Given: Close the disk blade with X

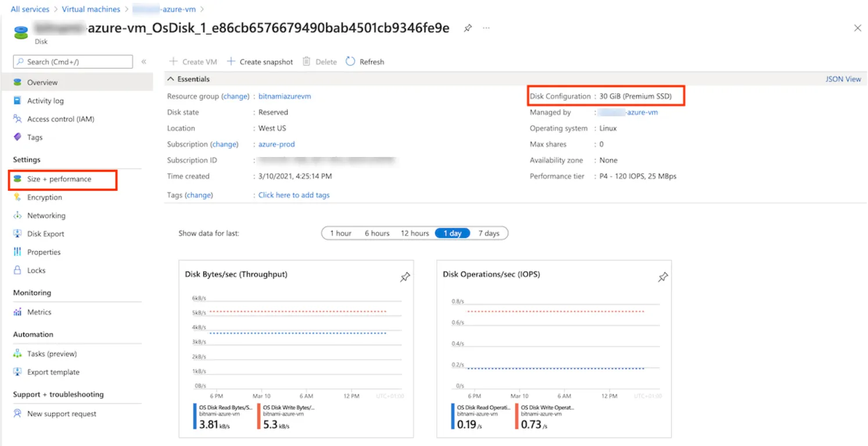Looking at the screenshot, I should [858, 28].
